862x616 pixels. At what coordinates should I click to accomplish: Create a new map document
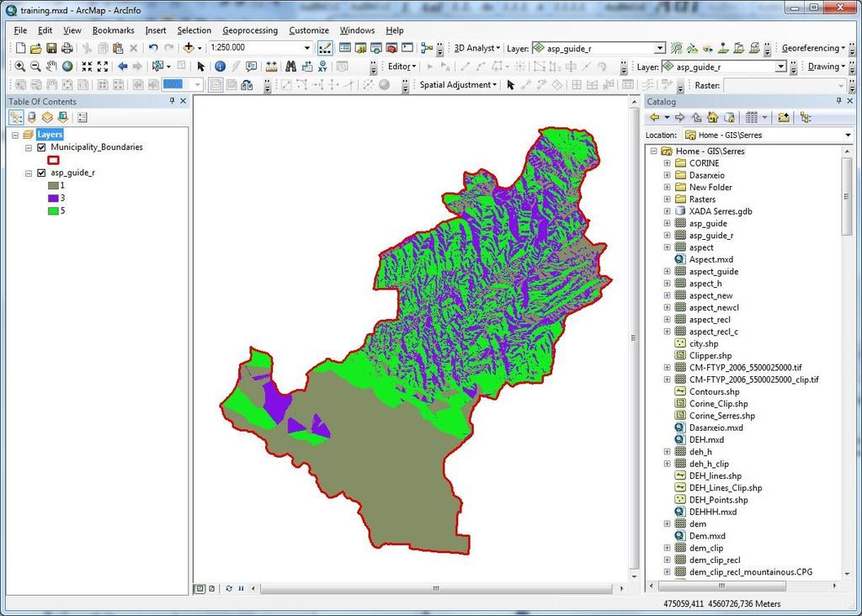pos(20,48)
